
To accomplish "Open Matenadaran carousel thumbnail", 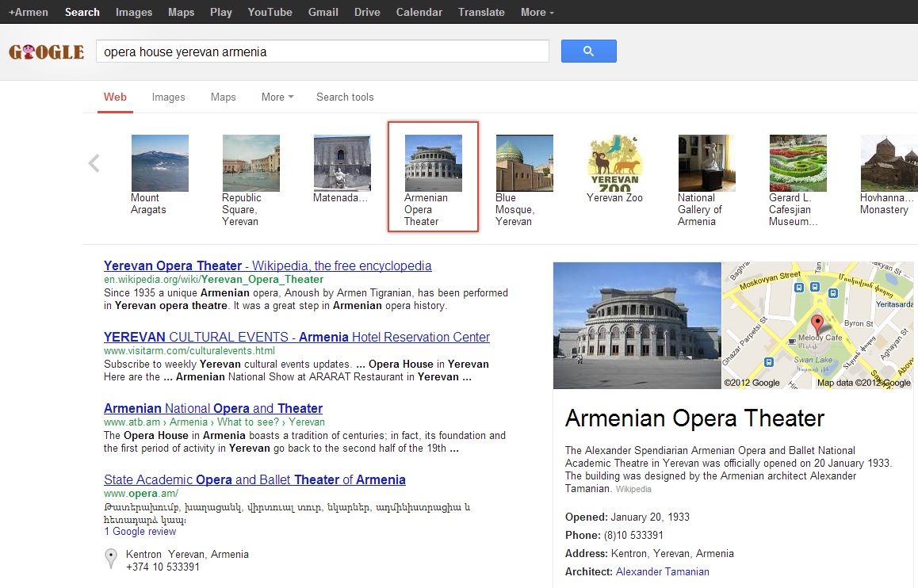I will point(342,163).
